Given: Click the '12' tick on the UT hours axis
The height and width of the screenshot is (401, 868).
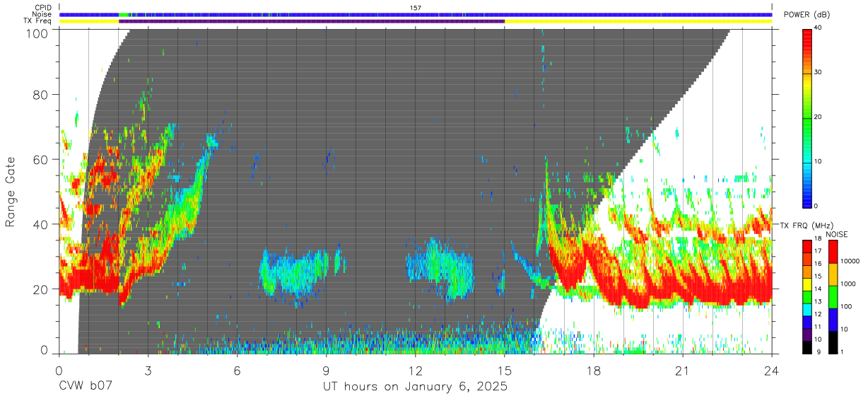Looking at the screenshot, I should (x=416, y=371).
